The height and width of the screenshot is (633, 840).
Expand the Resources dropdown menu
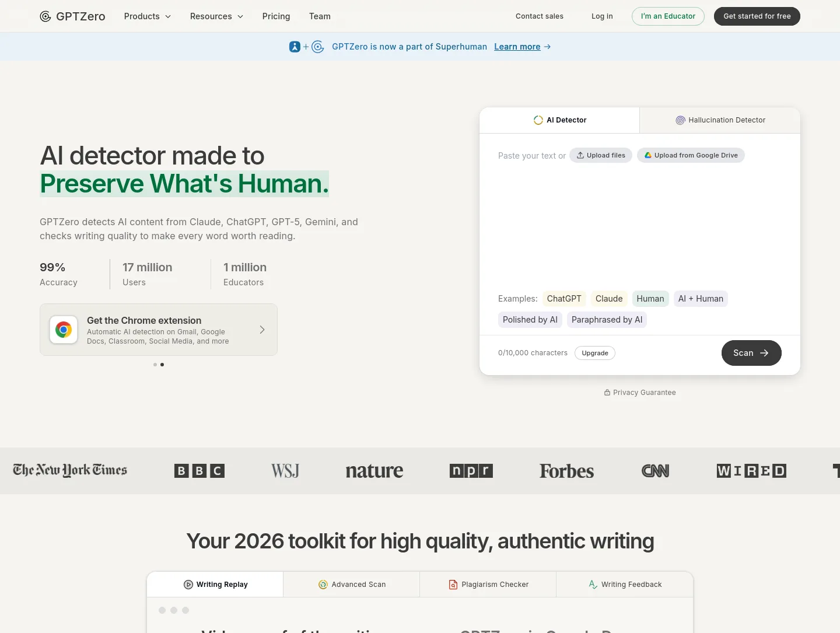click(216, 16)
